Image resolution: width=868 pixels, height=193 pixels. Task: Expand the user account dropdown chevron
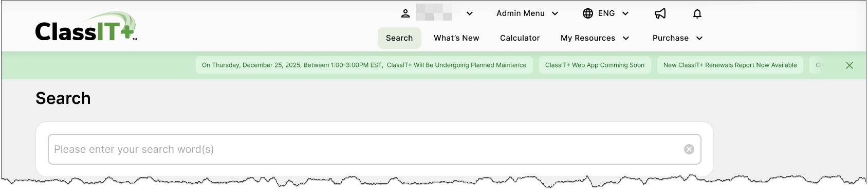[470, 14]
